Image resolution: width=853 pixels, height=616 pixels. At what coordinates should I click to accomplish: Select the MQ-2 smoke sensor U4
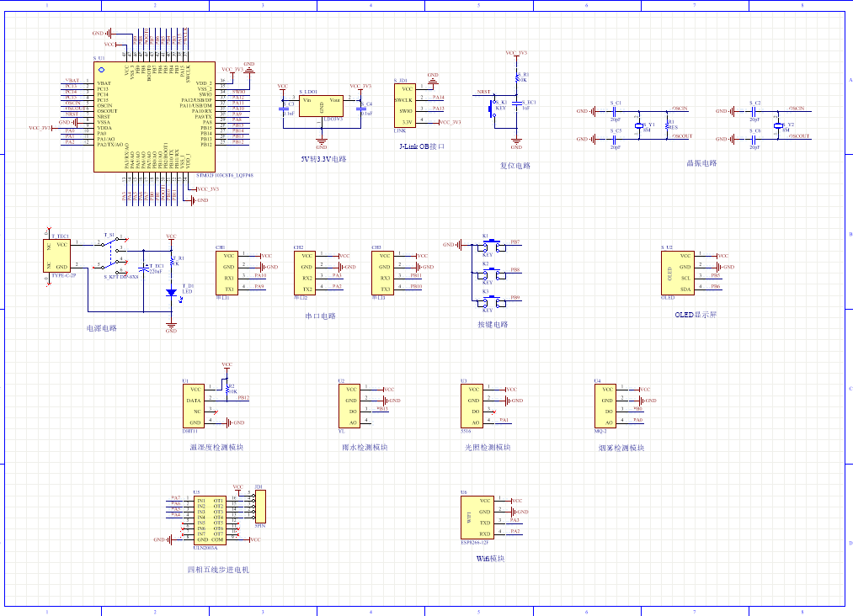tap(607, 406)
